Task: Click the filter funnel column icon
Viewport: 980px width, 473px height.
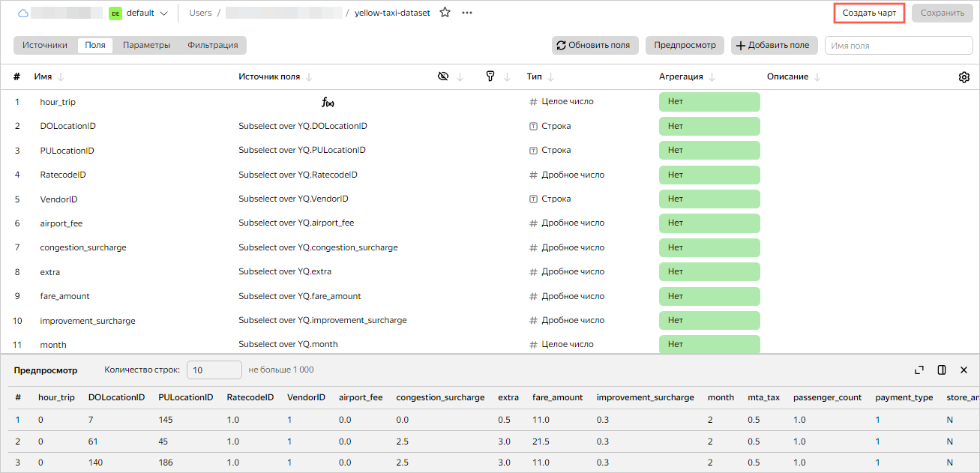Action: pos(490,76)
